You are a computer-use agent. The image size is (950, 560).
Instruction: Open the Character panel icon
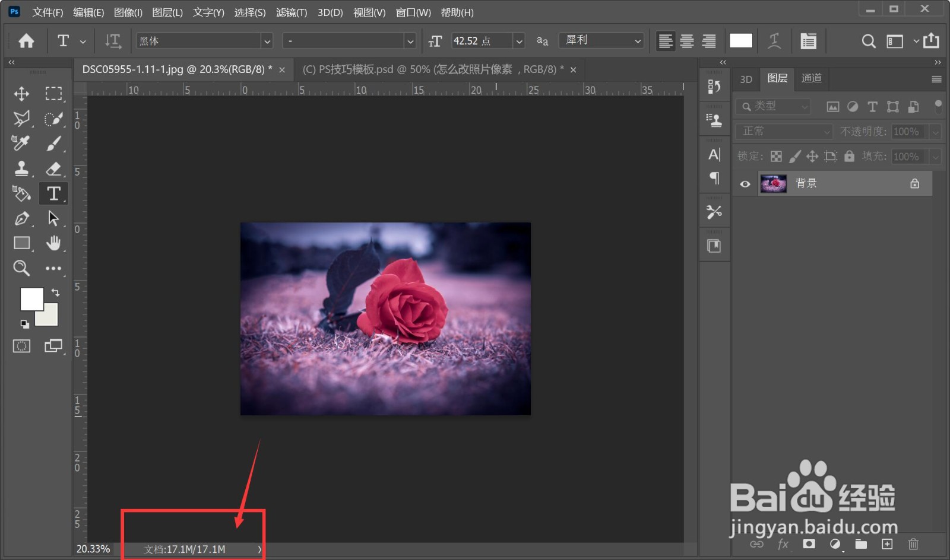pos(714,154)
